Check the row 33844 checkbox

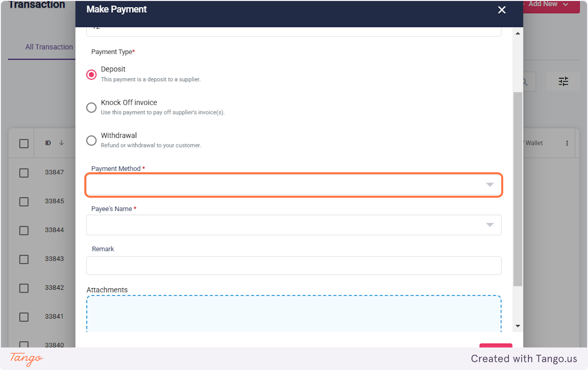click(24, 231)
